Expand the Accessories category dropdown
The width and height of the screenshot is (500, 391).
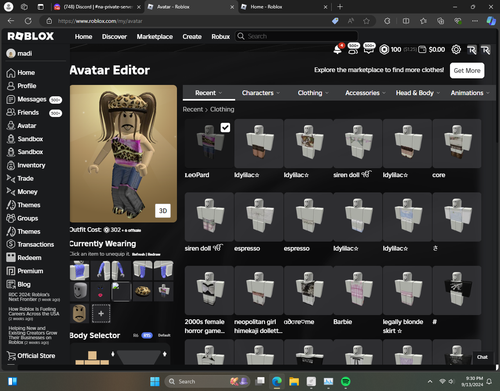(x=365, y=93)
